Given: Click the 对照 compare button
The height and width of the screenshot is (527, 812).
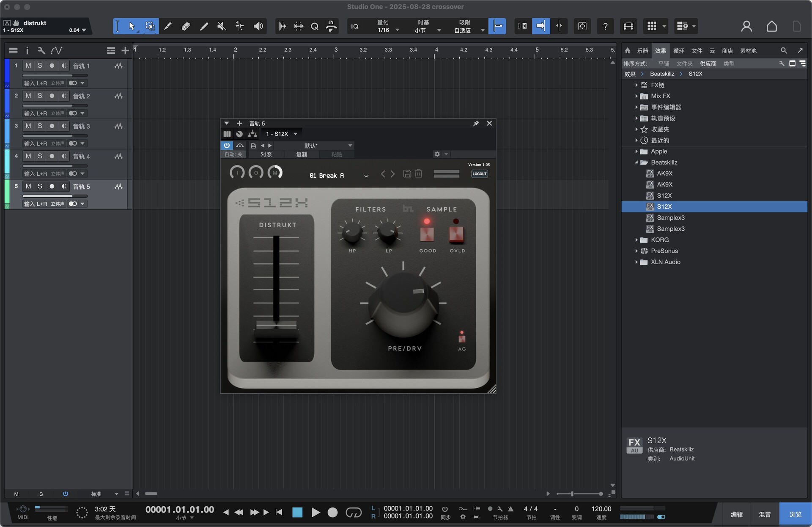Looking at the screenshot, I should [266, 155].
